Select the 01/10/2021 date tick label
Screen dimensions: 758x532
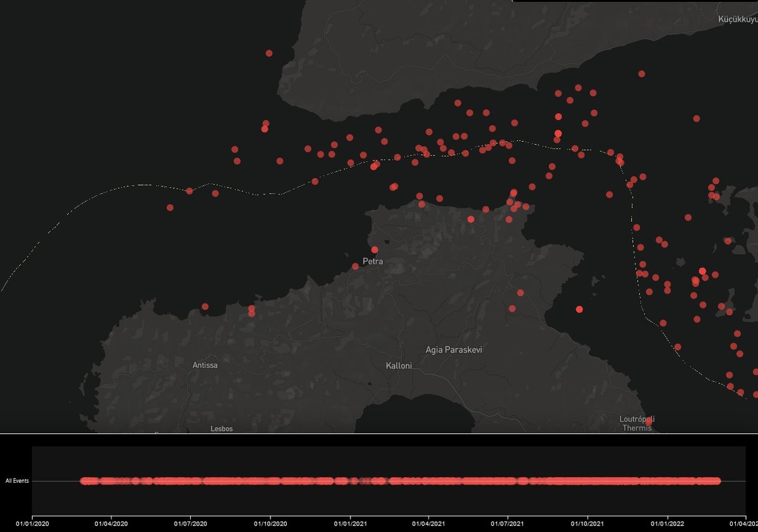[x=588, y=524]
